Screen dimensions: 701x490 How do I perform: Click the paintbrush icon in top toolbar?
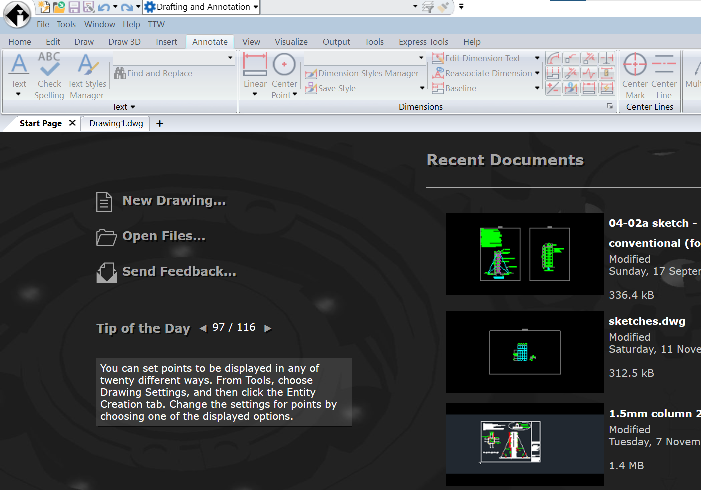(x=443, y=7)
